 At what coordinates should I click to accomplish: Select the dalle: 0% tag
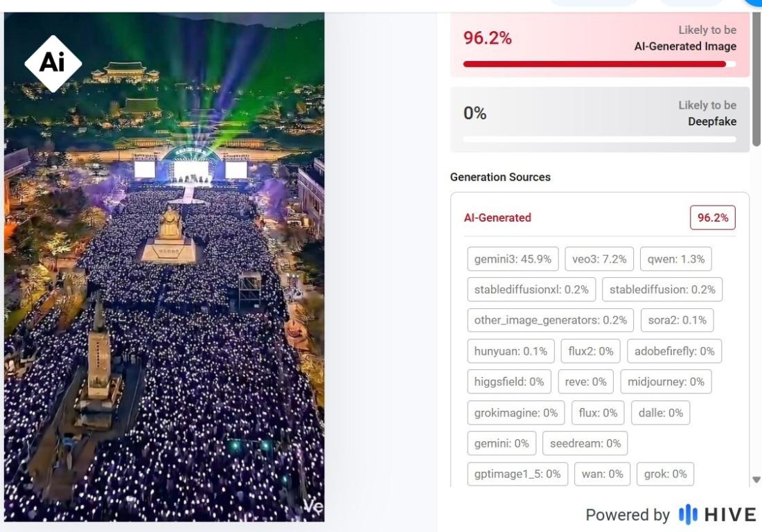(661, 413)
